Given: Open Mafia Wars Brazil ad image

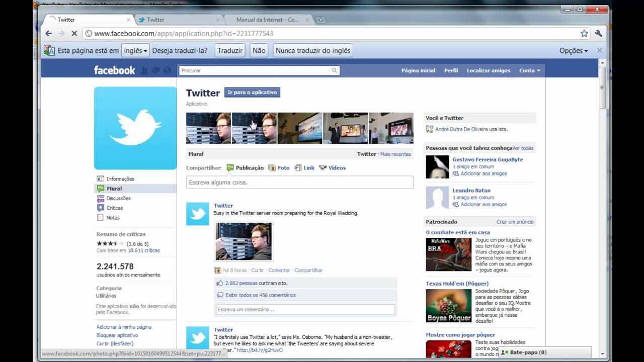Looking at the screenshot, I should [449, 254].
